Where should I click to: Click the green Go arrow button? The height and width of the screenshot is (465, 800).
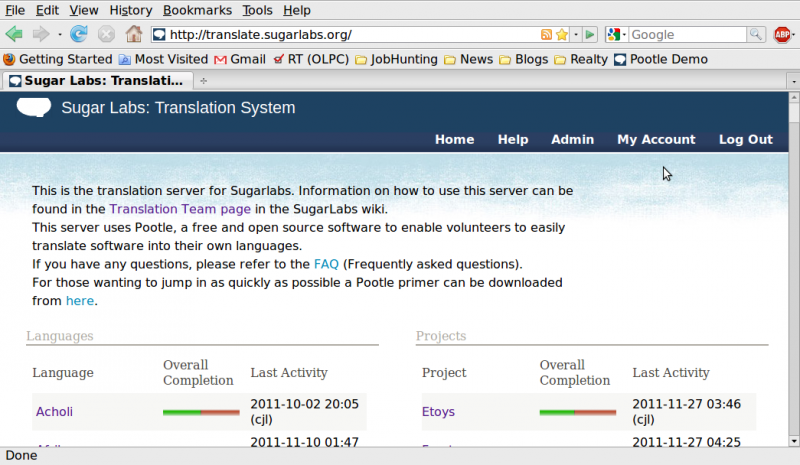(591, 35)
